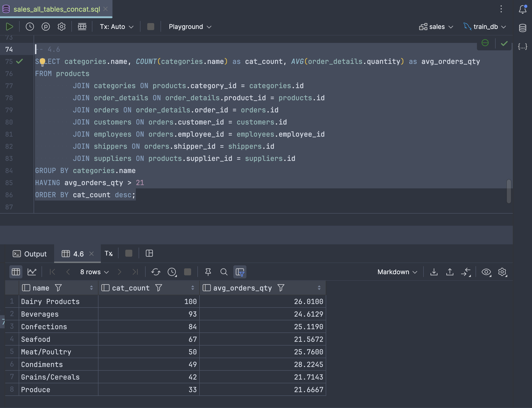Open the notifications bell icon
This screenshot has width=532, height=408.
[x=522, y=9]
